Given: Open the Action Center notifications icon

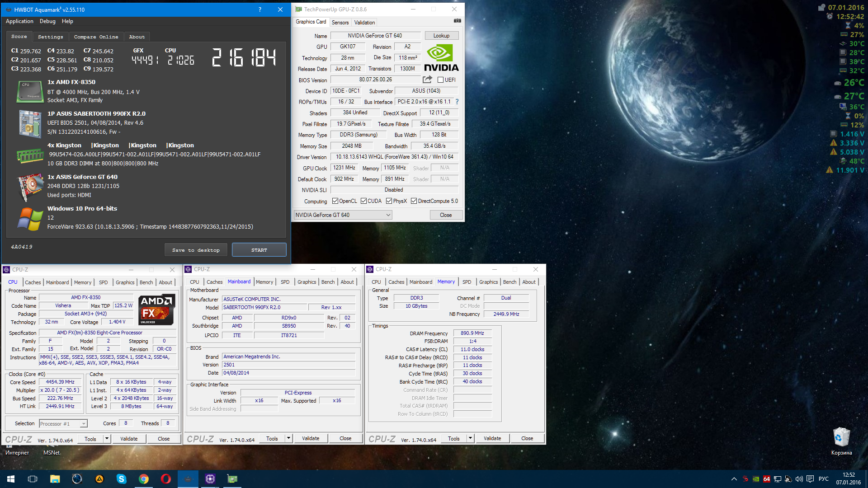Looking at the screenshot, I should [x=810, y=479].
